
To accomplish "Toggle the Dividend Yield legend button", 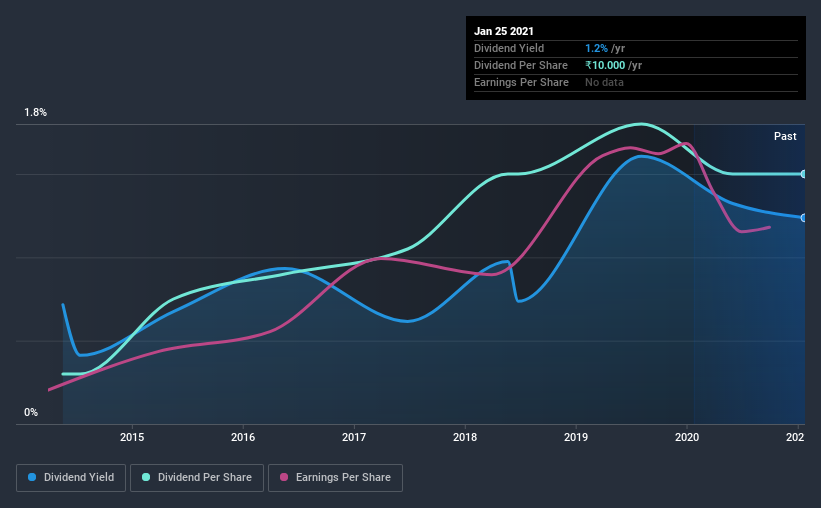I will [71, 478].
